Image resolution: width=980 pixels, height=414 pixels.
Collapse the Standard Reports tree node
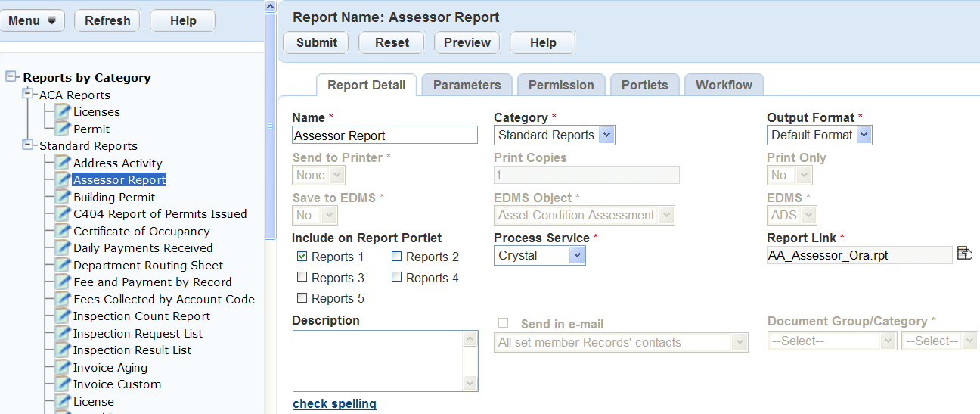tap(29, 144)
